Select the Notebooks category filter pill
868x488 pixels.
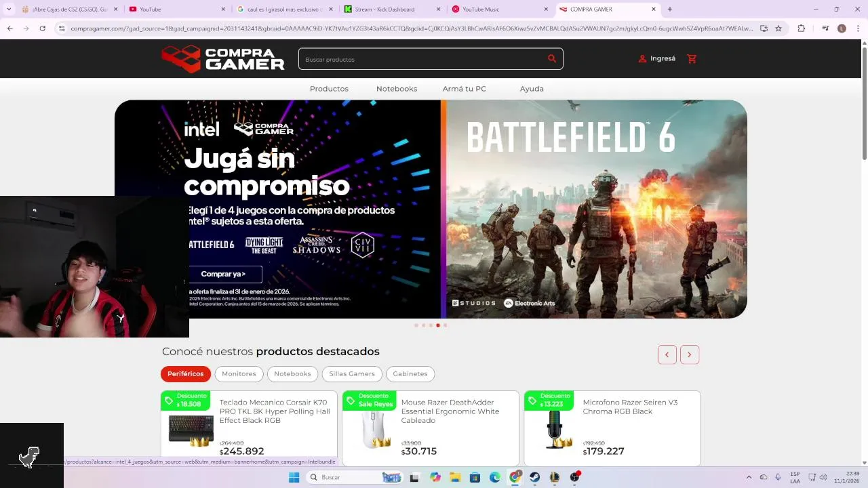tap(292, 374)
